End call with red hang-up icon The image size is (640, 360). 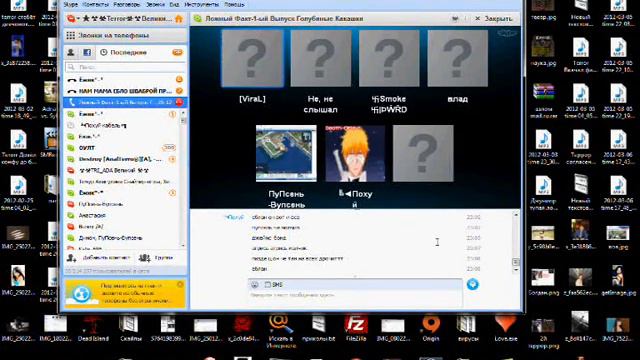pyautogui.click(x=179, y=102)
